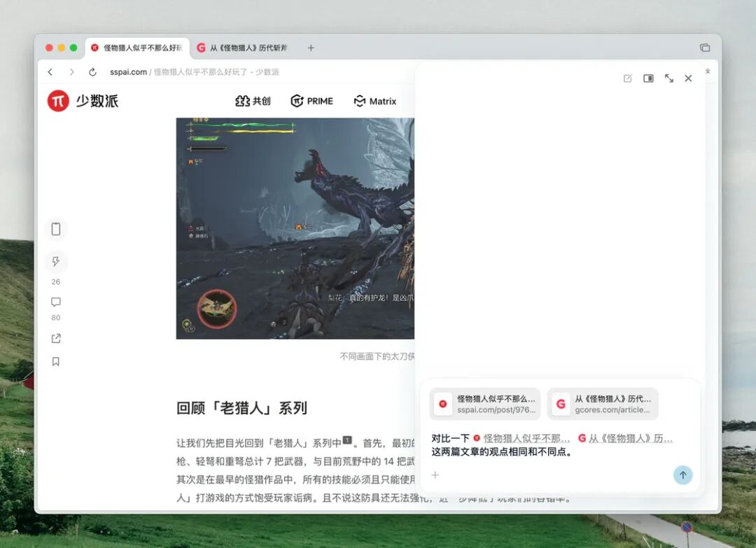
Task: Click the 少数派 site name text
Action: 97,101
